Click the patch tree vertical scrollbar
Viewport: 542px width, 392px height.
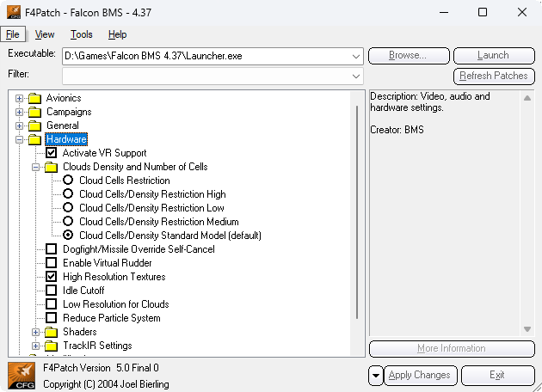(x=357, y=212)
